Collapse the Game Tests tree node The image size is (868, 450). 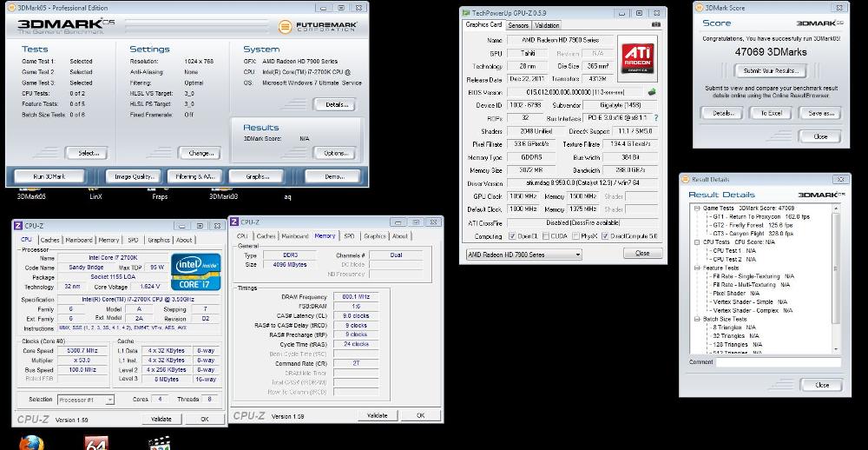click(698, 208)
